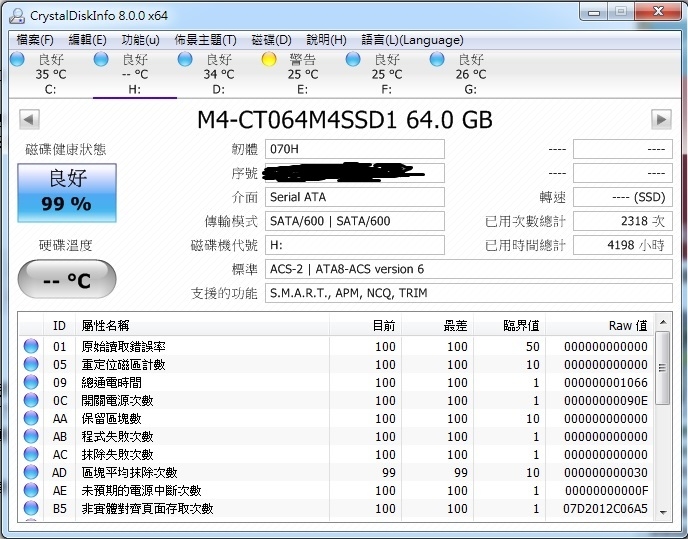Viewport: 688px width, 539px height.
Task: Open the 檔案(F) menu
Action: pyautogui.click(x=35, y=40)
